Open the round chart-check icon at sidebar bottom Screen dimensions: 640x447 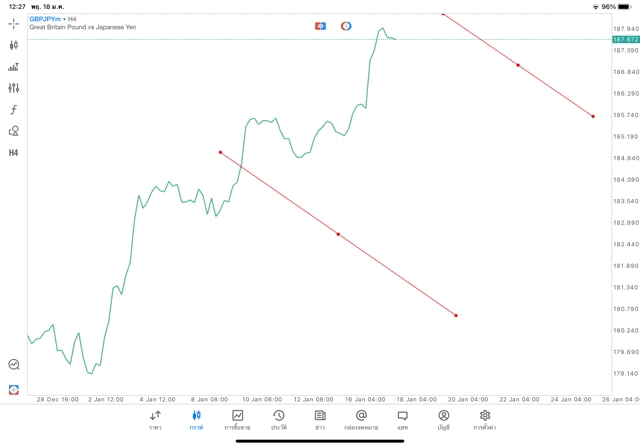14,365
